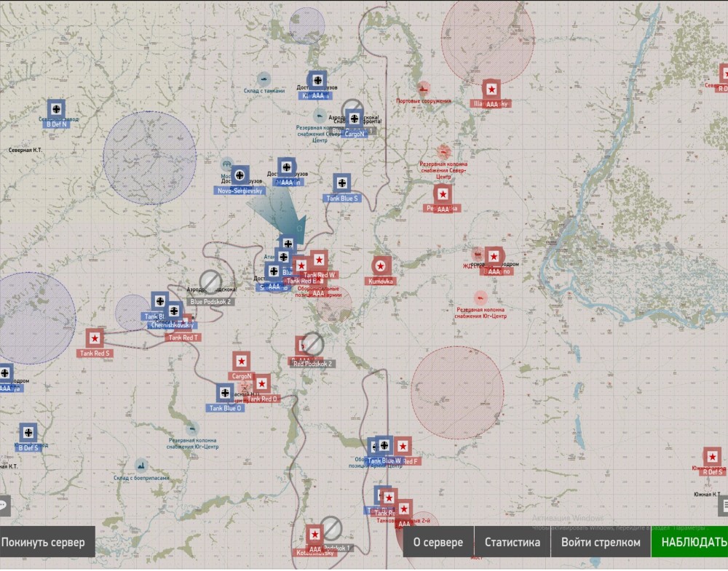Open the О сервере panel
728x571 pixels.
pyautogui.click(x=438, y=542)
